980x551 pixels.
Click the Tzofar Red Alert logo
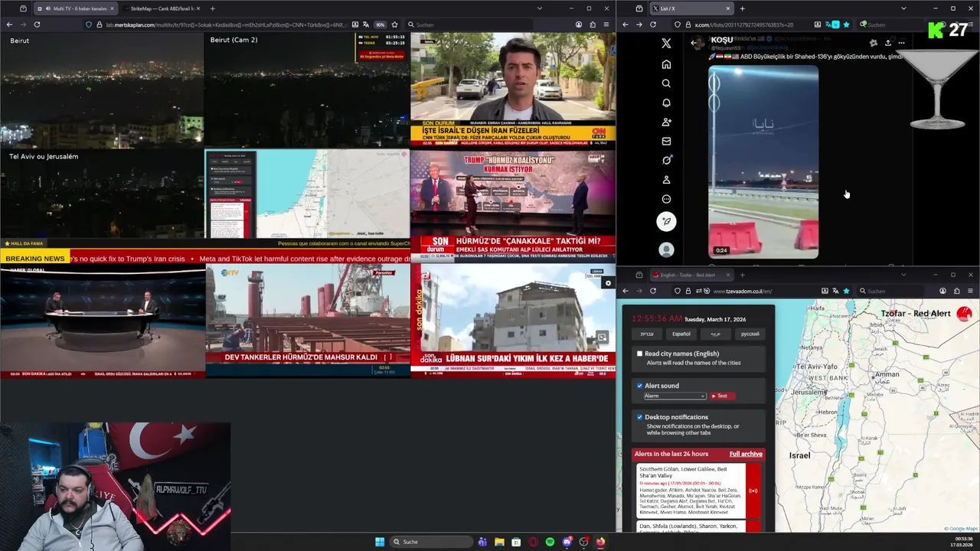pos(964,314)
